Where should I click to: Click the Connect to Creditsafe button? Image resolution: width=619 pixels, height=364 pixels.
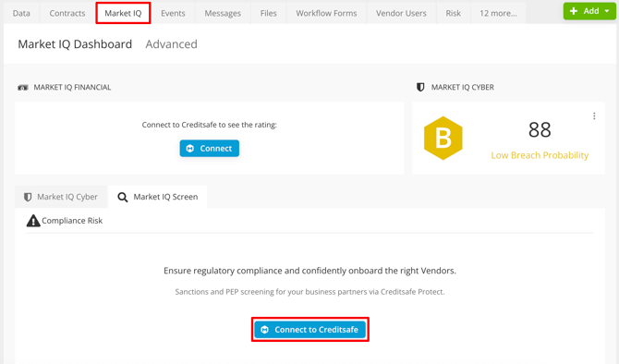[x=309, y=330]
